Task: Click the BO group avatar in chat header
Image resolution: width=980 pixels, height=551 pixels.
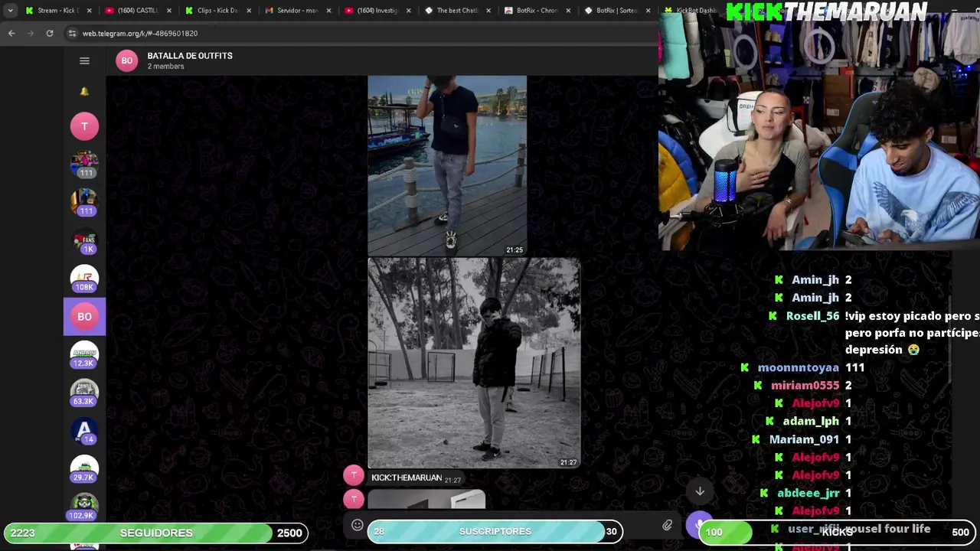Action: (x=127, y=60)
